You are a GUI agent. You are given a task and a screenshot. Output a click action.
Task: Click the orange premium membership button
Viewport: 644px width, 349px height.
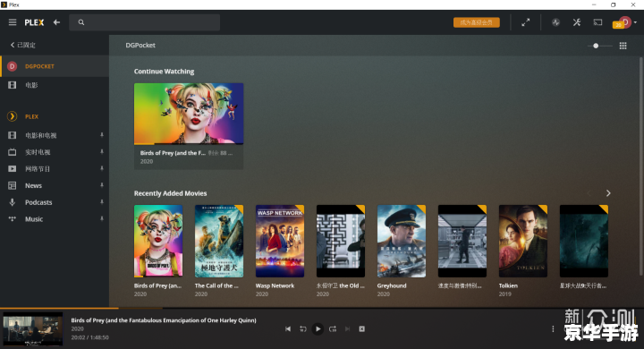[x=477, y=22]
